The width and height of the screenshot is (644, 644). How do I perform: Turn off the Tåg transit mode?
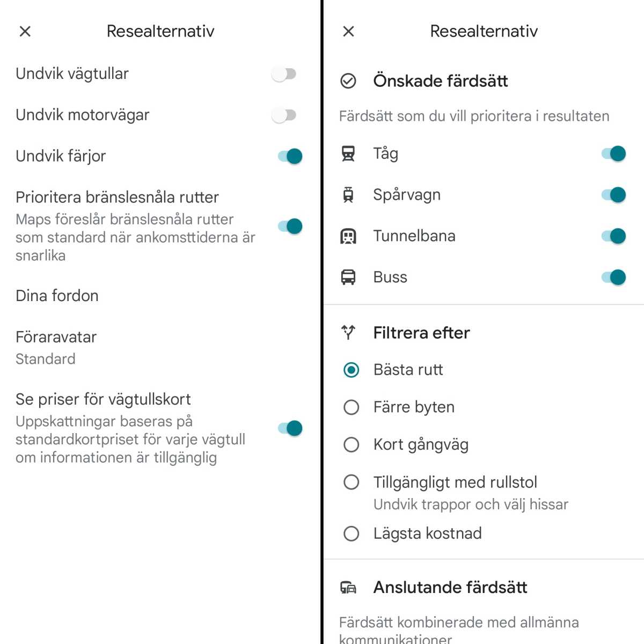coord(614,153)
